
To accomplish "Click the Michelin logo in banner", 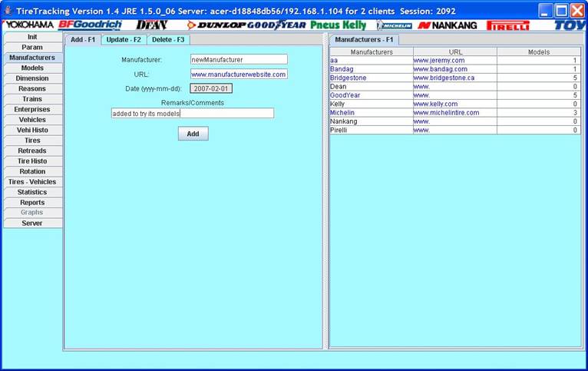I will (x=395, y=25).
